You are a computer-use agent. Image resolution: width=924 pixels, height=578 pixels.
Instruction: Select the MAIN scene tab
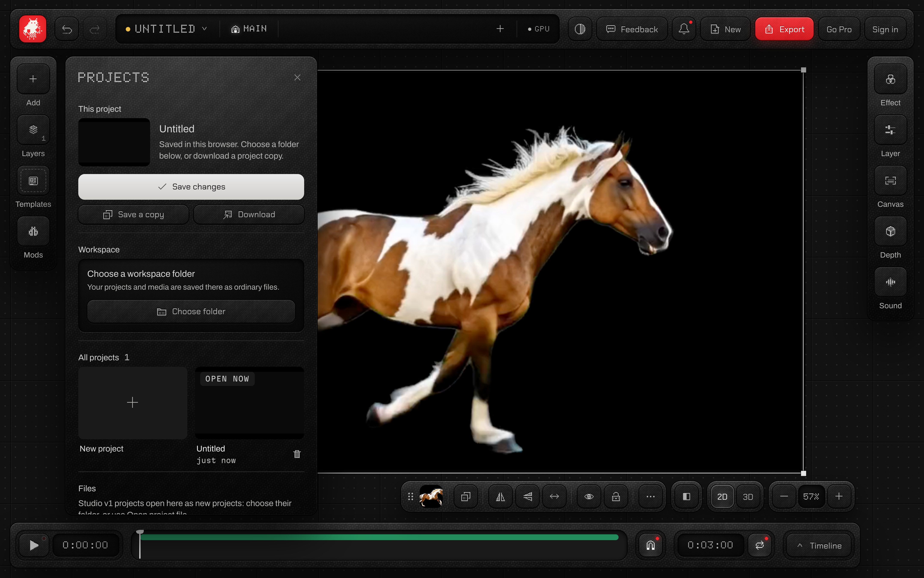[x=249, y=29]
